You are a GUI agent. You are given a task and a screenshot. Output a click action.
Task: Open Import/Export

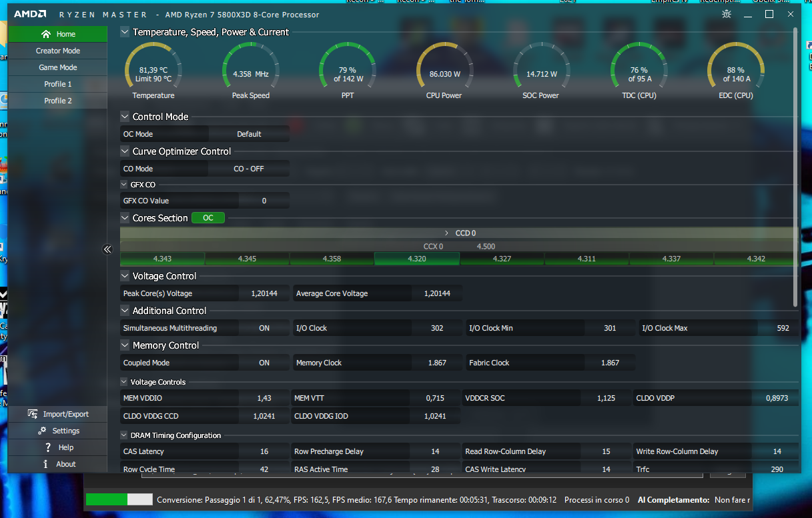(57, 414)
